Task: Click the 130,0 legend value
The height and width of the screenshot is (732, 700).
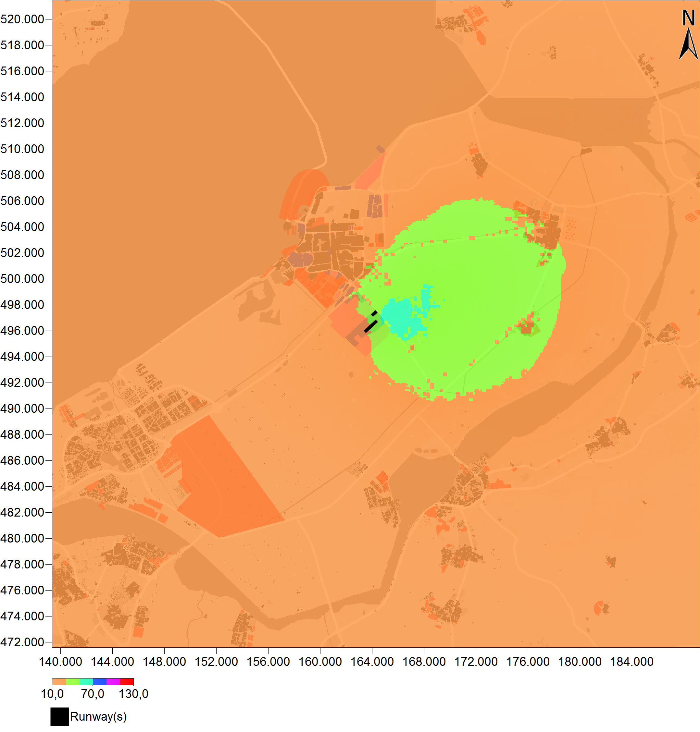Action: point(133,694)
